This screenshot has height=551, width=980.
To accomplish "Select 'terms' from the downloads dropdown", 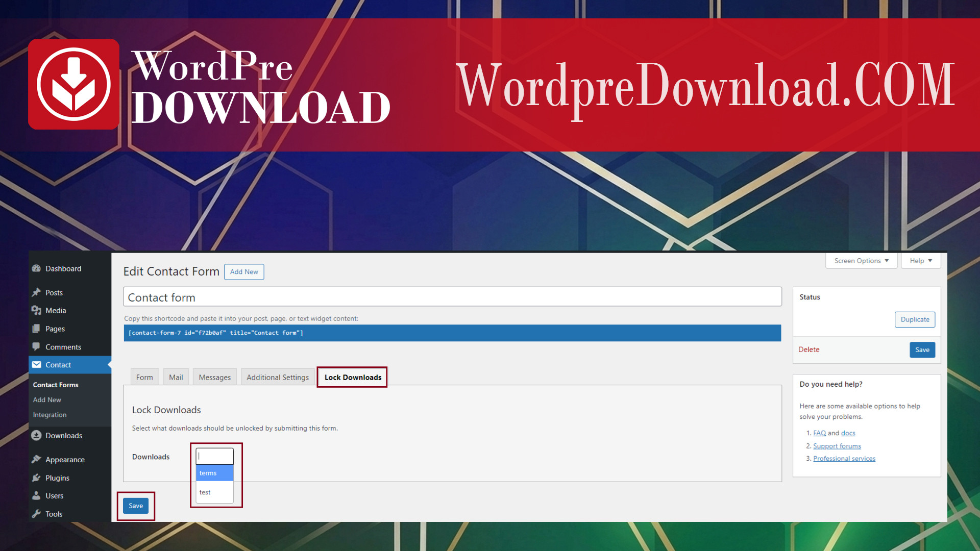I will (x=215, y=473).
